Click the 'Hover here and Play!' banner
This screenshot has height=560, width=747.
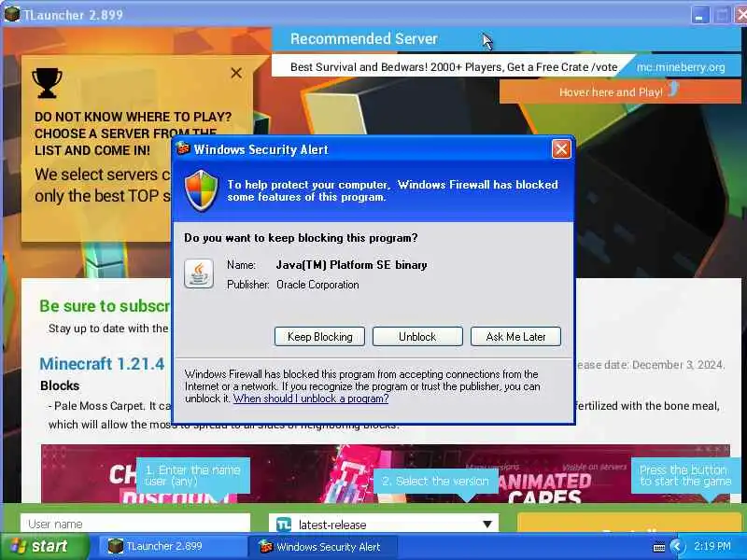(620, 91)
